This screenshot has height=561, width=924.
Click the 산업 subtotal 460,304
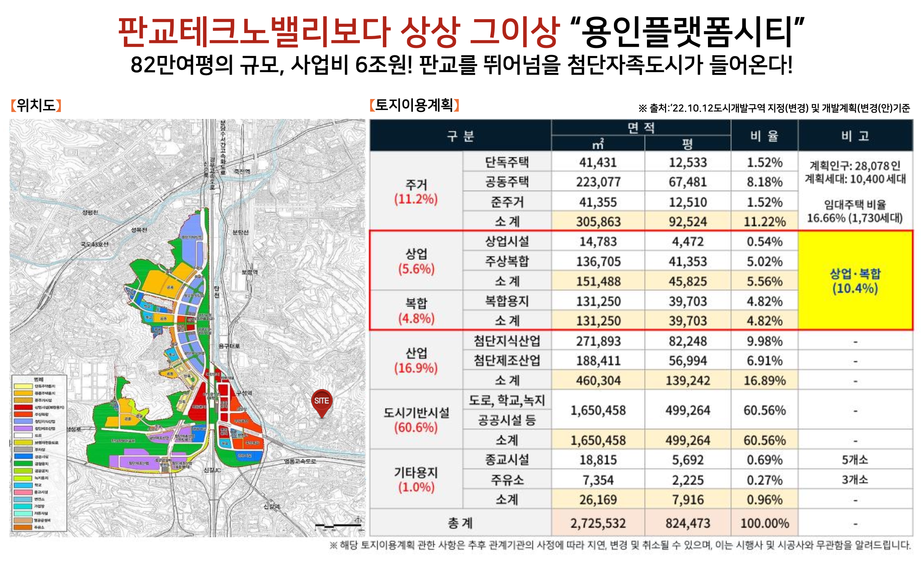[598, 380]
